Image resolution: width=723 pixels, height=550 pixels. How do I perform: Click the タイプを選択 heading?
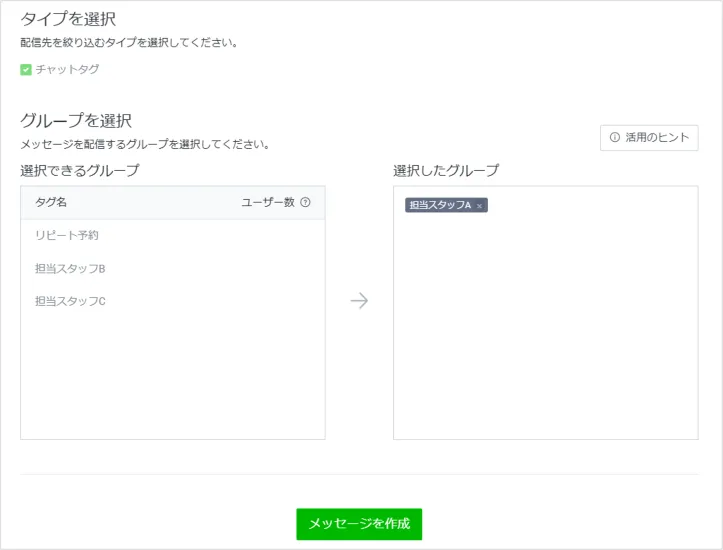[68, 19]
